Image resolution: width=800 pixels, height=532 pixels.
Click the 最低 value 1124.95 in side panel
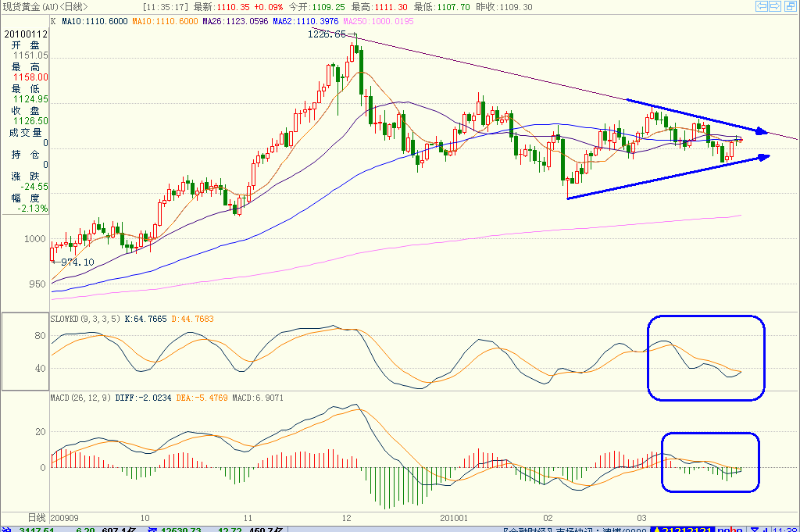(30, 99)
